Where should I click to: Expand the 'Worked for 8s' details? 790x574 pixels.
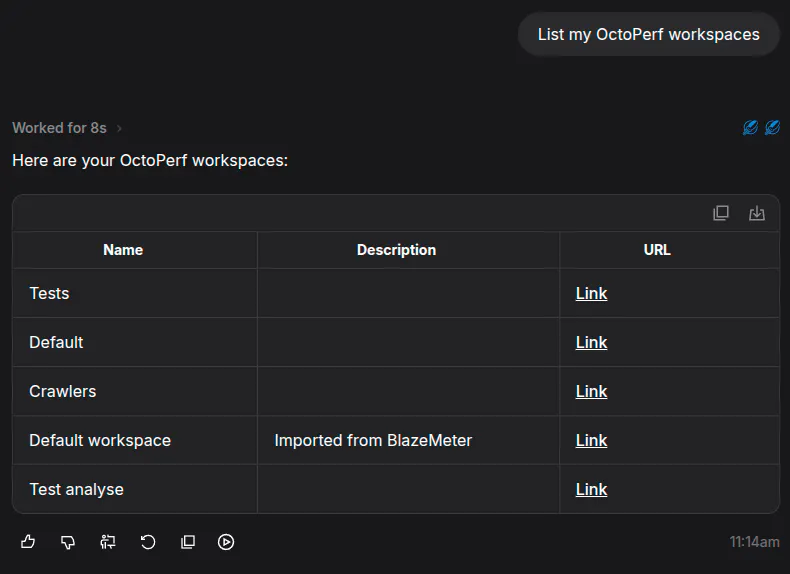(67, 128)
